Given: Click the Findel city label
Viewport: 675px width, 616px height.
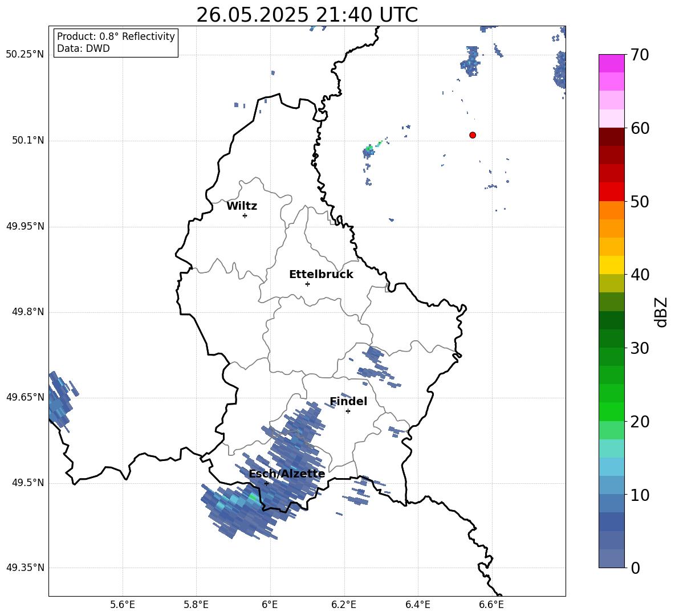Looking at the screenshot, I should pos(348,401).
